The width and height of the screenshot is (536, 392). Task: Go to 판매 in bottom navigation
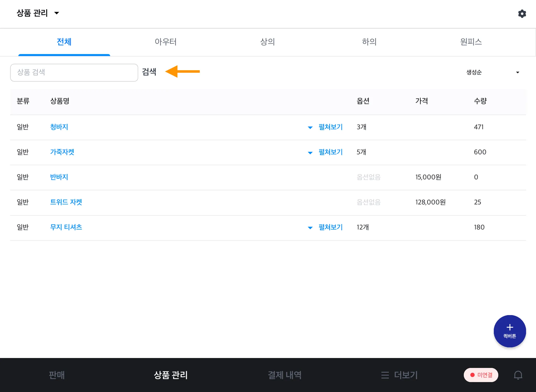57,375
